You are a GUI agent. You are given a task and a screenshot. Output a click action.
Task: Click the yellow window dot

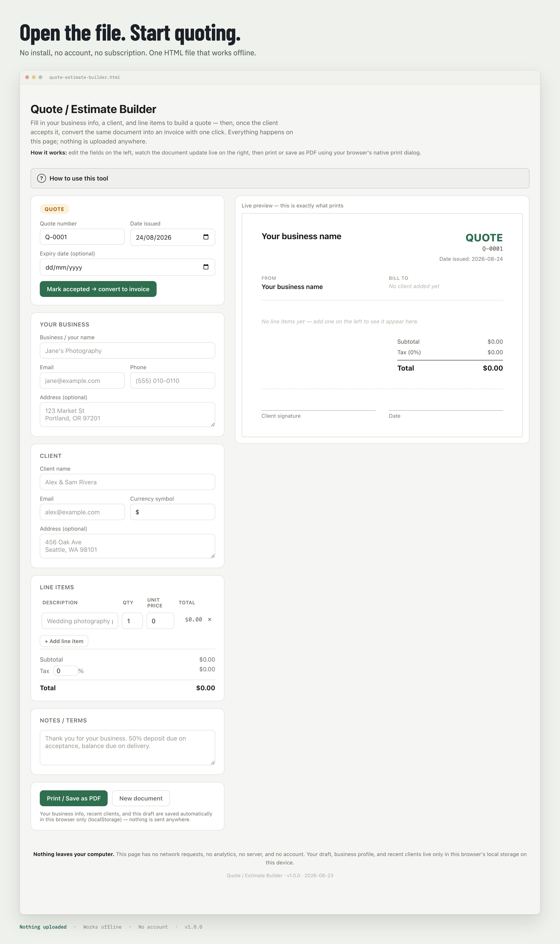[34, 77]
